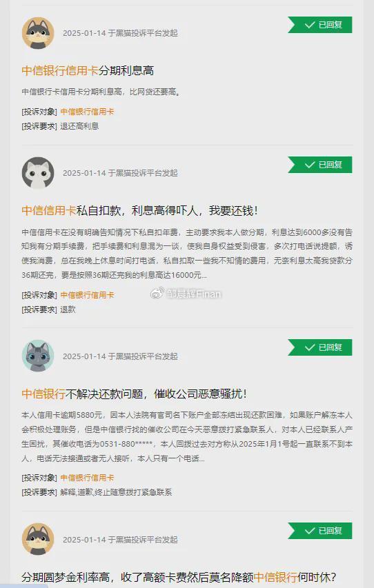This screenshot has height=588, width=374.
Task: Open the teal-background gray cat avatar
Action: pos(38,356)
